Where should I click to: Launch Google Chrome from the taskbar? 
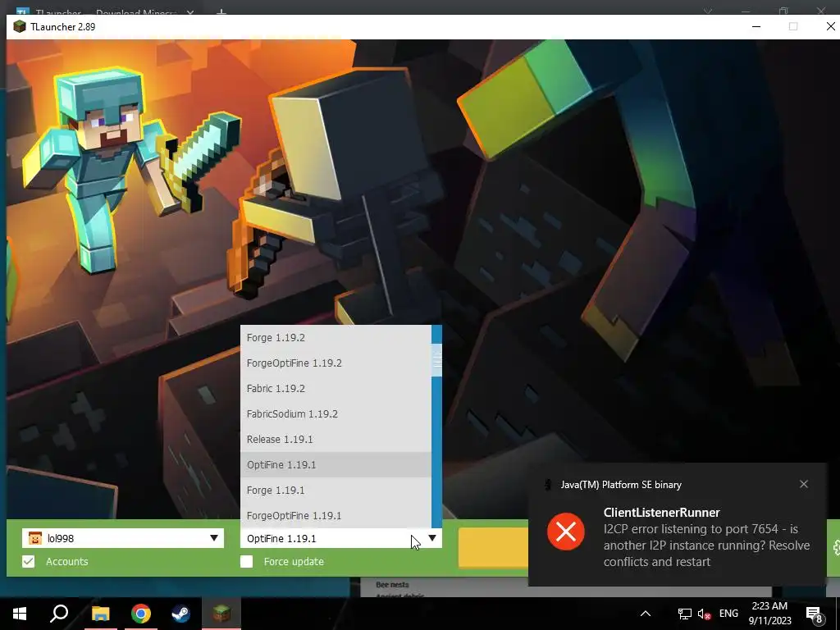(141, 614)
